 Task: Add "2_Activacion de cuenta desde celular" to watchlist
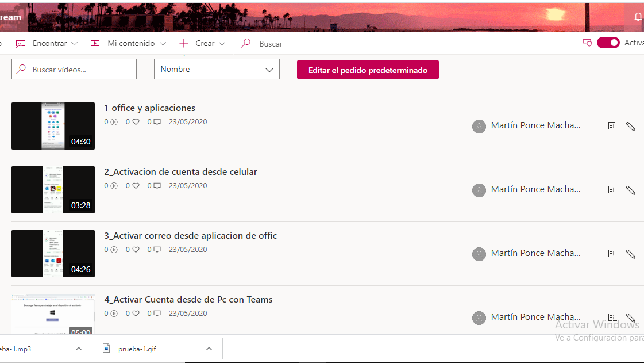point(612,190)
